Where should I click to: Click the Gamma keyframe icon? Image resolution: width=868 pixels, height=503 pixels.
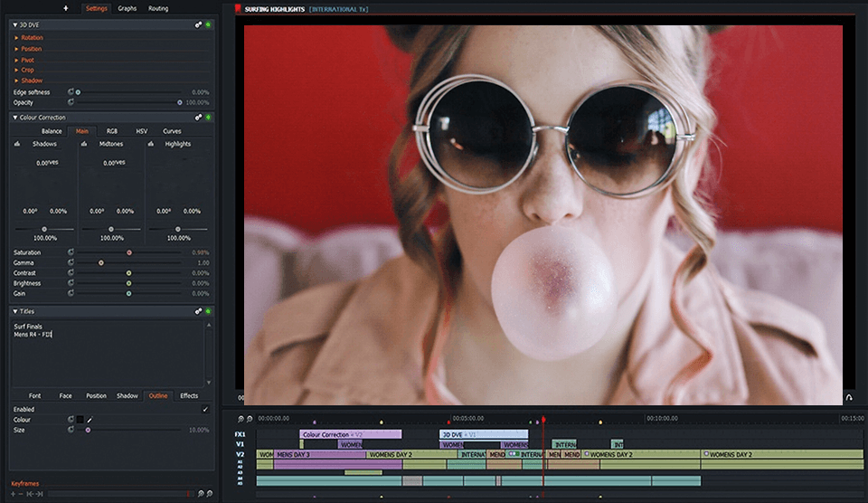click(x=71, y=262)
